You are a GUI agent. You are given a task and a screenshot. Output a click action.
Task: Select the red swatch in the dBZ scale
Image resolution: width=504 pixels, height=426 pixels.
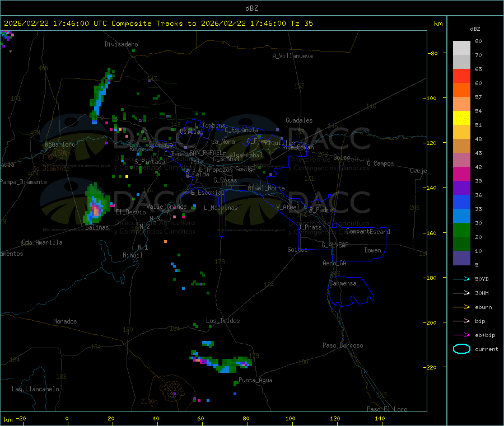(x=461, y=76)
